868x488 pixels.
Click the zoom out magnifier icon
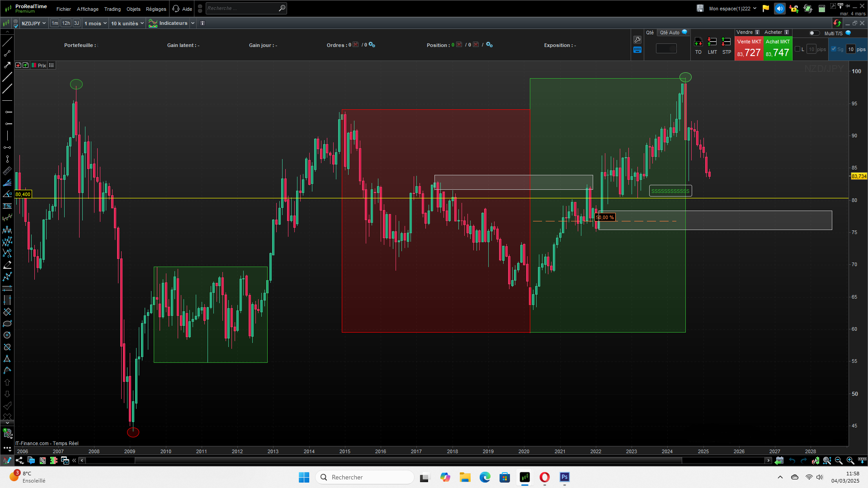tap(839, 460)
